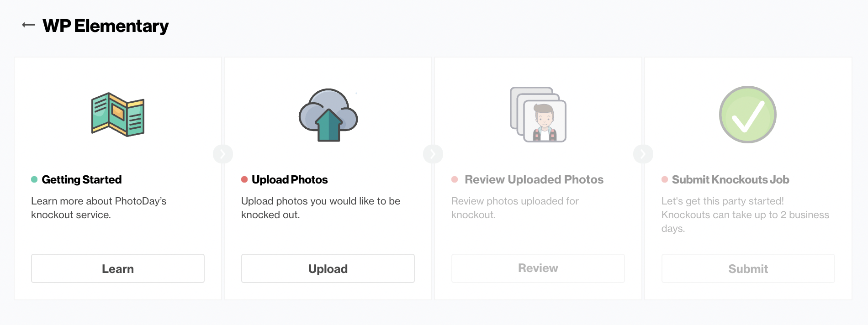
Task: Click the pink dot beside Submit Knockouts Job
Action: pyautogui.click(x=665, y=179)
